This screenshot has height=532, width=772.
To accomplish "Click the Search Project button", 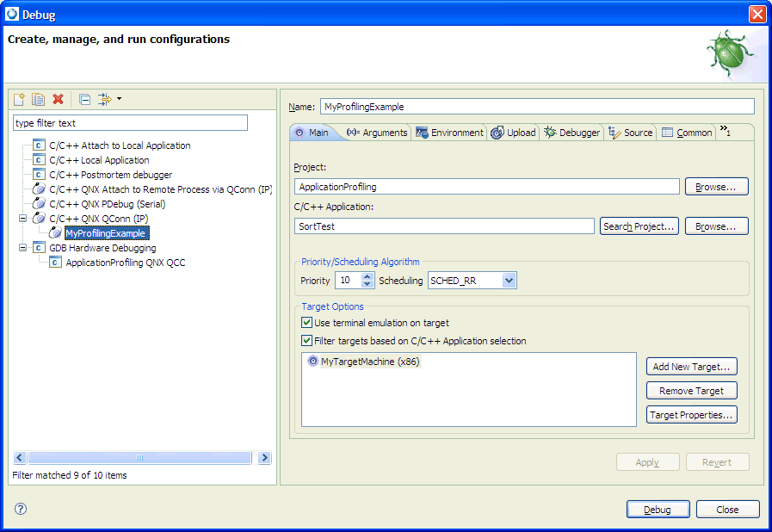I will (x=639, y=226).
